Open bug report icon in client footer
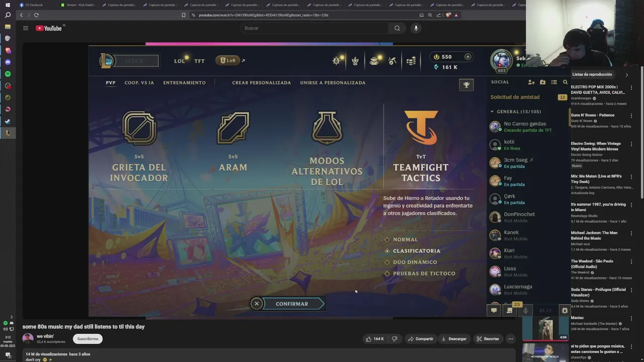The width and height of the screenshot is (644, 362). [x=565, y=311]
